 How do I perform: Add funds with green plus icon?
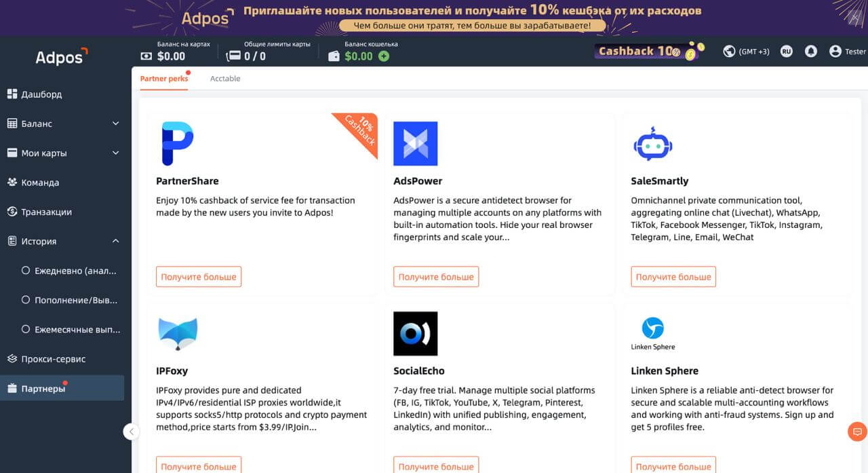click(x=384, y=56)
